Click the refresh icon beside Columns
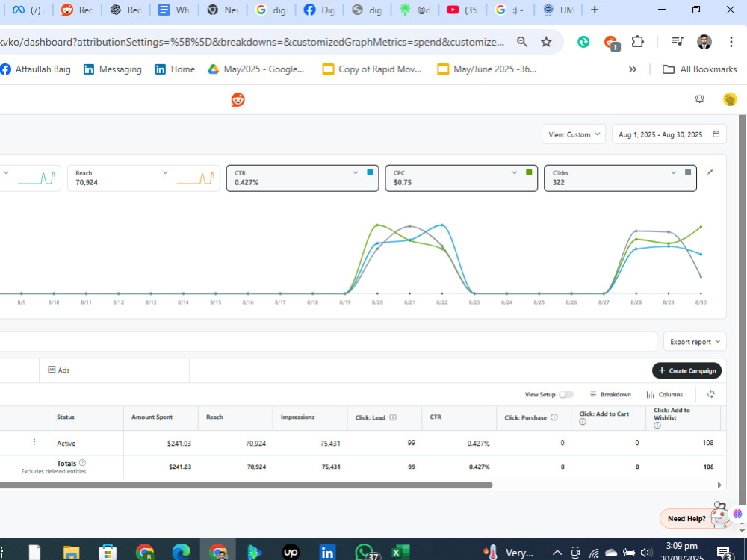 [710, 394]
